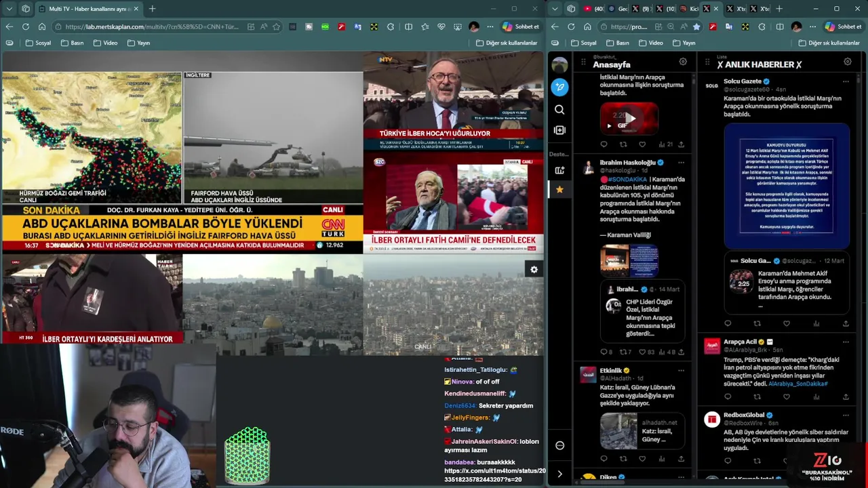Open three-dot browser menu in the right window
The image size is (868, 488).
click(812, 26)
